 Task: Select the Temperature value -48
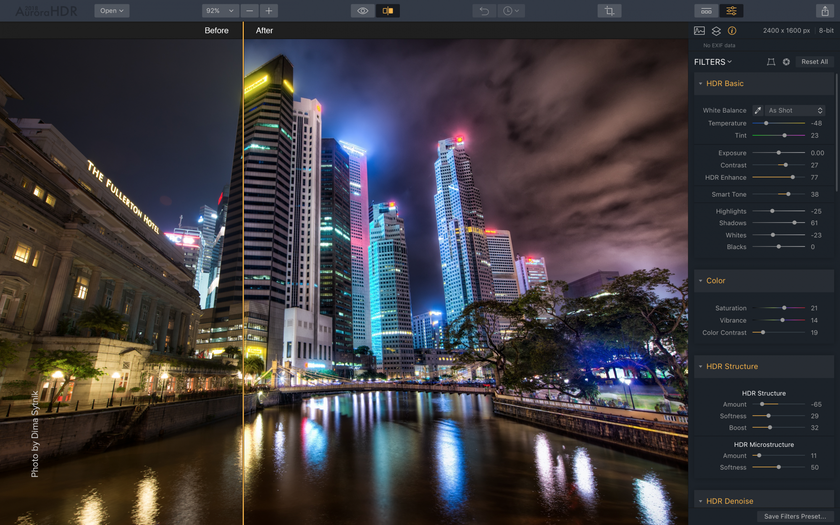tap(816, 123)
